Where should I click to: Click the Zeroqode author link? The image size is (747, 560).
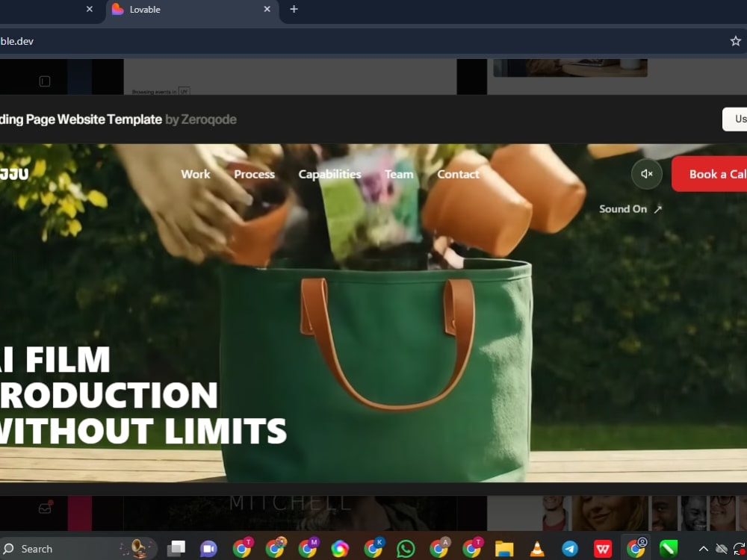coord(208,119)
